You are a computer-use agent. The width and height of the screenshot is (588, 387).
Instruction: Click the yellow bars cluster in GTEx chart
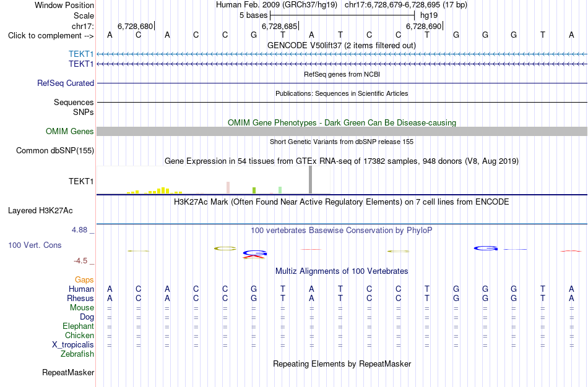tap(155, 190)
